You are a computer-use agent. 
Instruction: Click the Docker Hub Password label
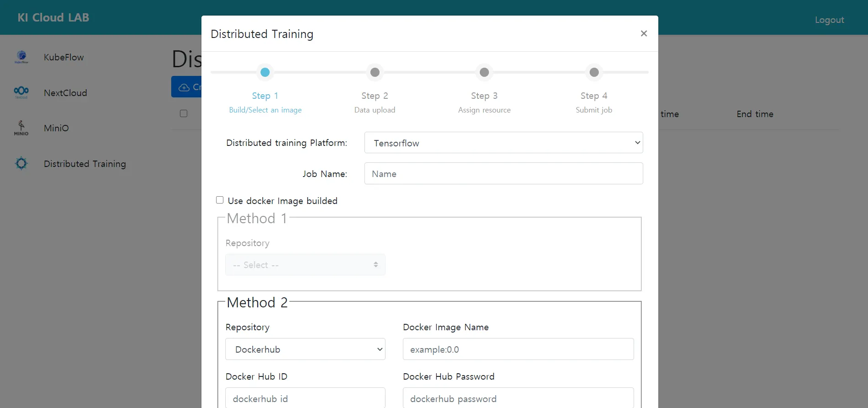pyautogui.click(x=449, y=376)
